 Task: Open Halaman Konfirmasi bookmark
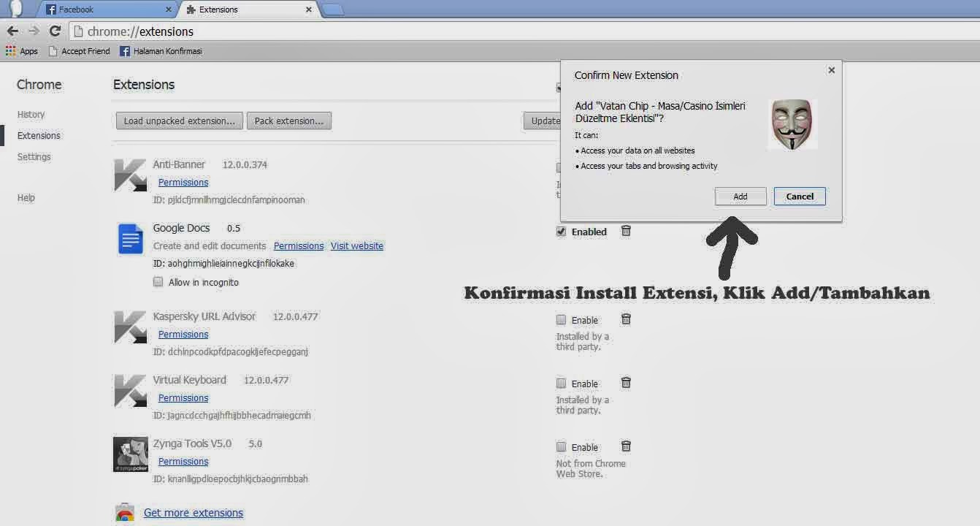(161, 51)
